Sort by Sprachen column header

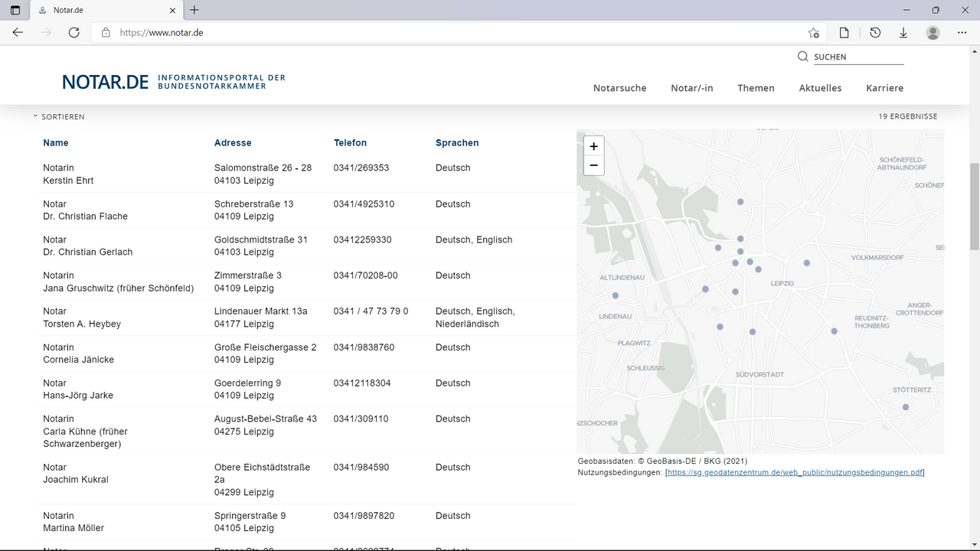point(457,143)
